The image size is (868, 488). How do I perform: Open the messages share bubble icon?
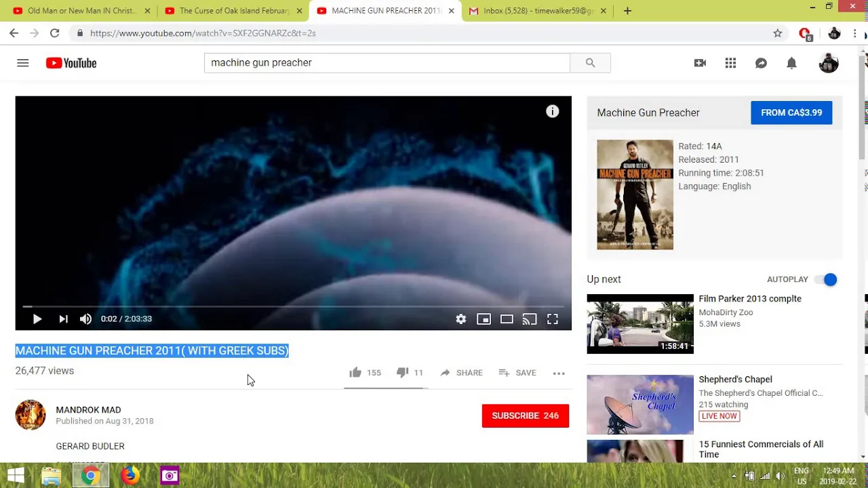[761, 63]
